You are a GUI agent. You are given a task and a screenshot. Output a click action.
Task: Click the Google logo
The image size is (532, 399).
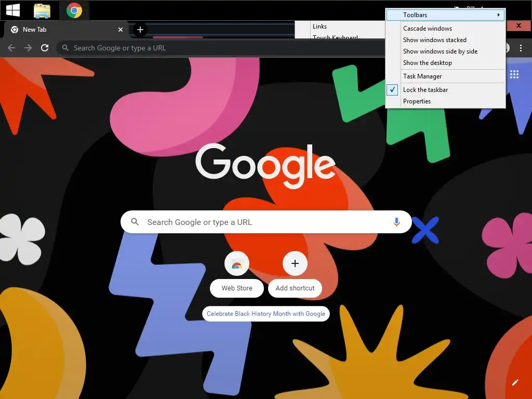pos(265,166)
